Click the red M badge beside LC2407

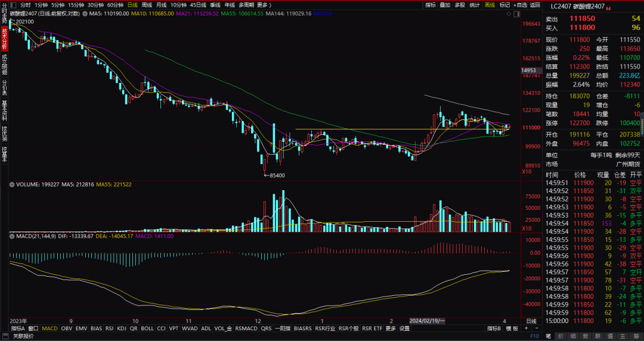(608, 8)
